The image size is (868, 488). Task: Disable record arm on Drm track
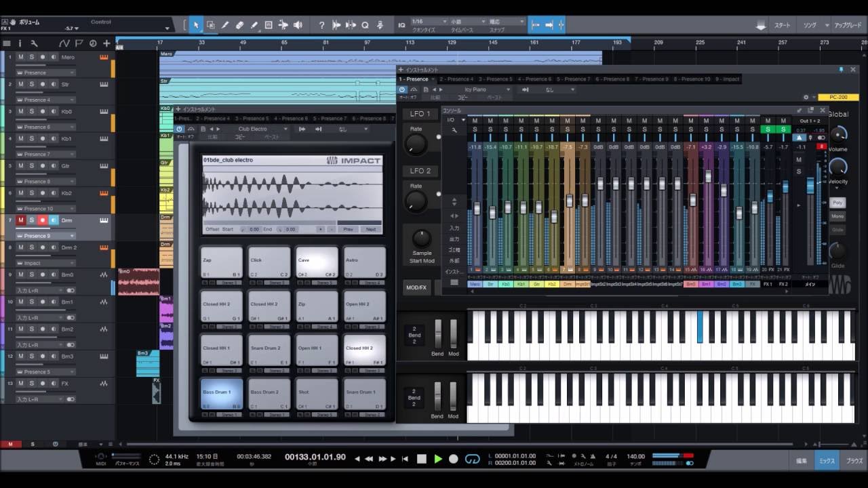click(x=42, y=220)
